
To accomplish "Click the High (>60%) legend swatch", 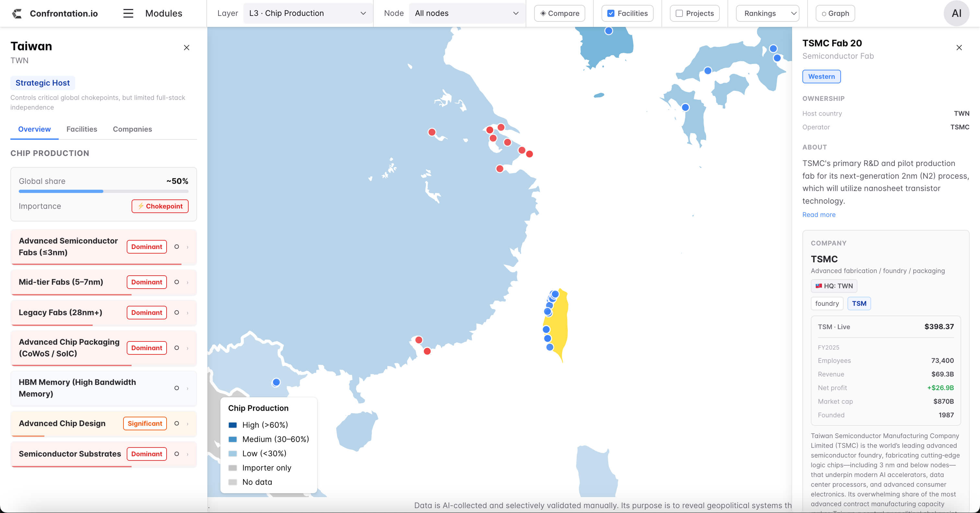I will pos(232,425).
